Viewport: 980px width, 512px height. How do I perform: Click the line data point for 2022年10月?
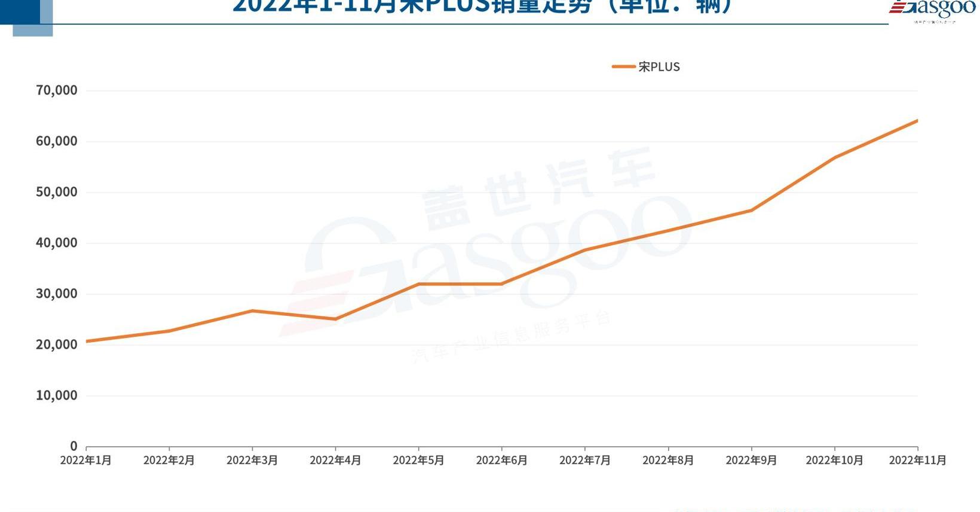coord(834,158)
